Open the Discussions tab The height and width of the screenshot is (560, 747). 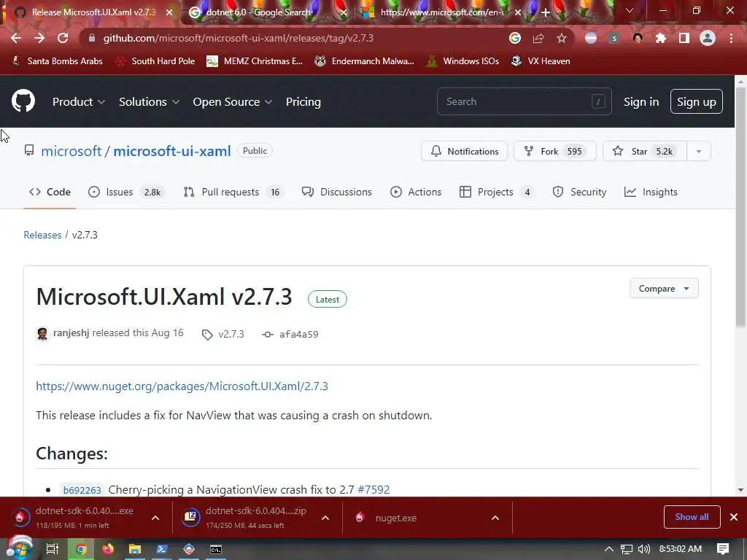point(337,192)
